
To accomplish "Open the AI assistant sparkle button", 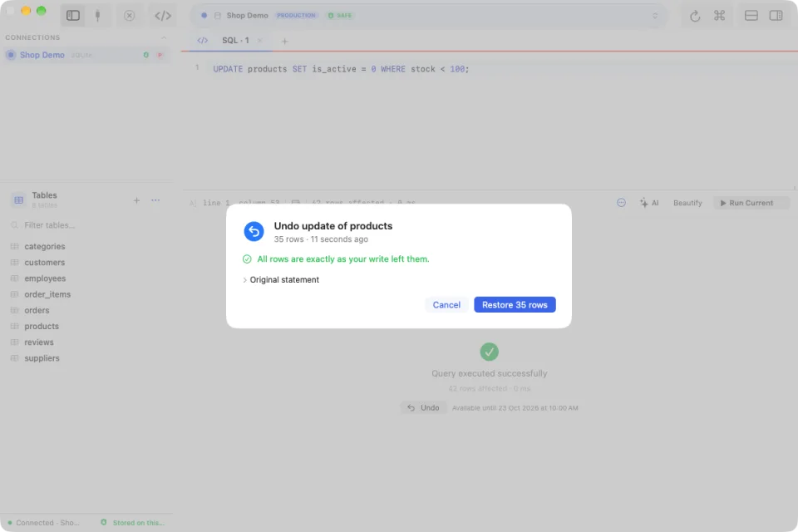I will [x=649, y=203].
